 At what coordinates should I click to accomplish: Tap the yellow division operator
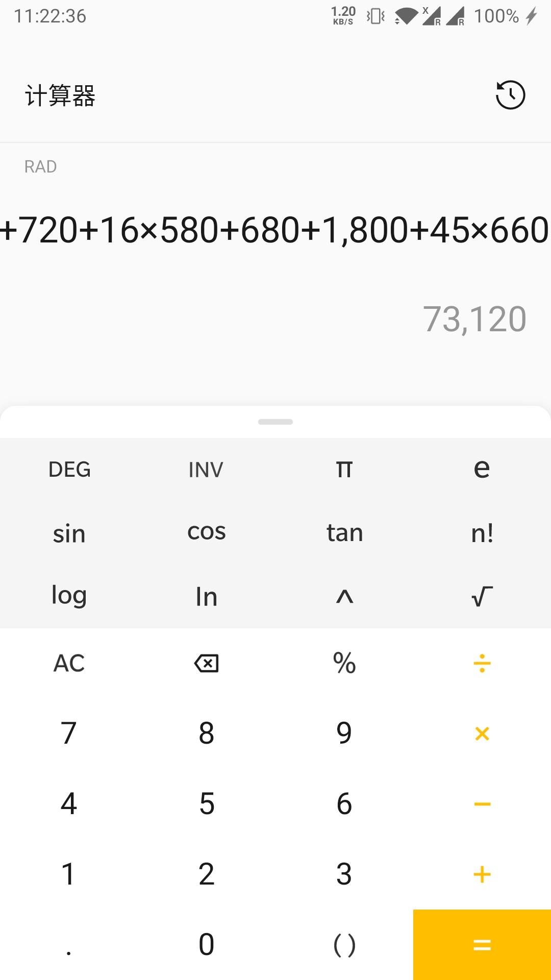482,664
